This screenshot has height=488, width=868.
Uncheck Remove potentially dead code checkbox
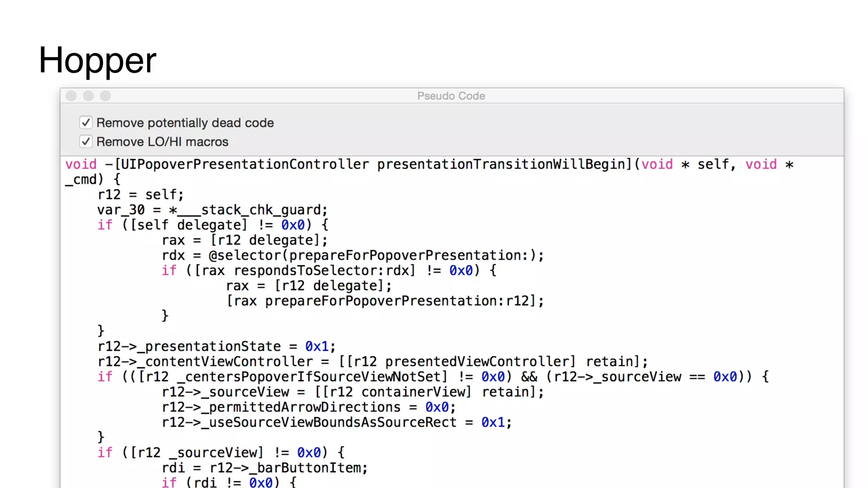[x=86, y=123]
